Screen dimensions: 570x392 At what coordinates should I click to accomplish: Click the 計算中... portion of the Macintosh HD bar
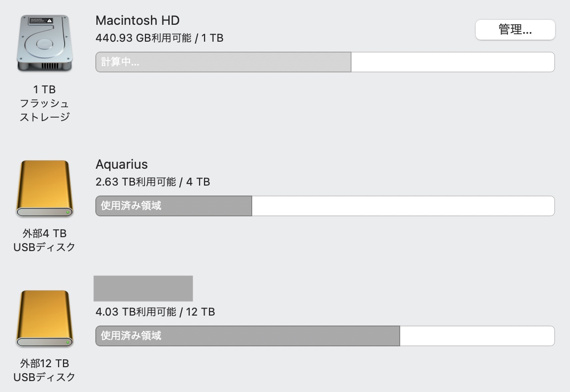223,62
